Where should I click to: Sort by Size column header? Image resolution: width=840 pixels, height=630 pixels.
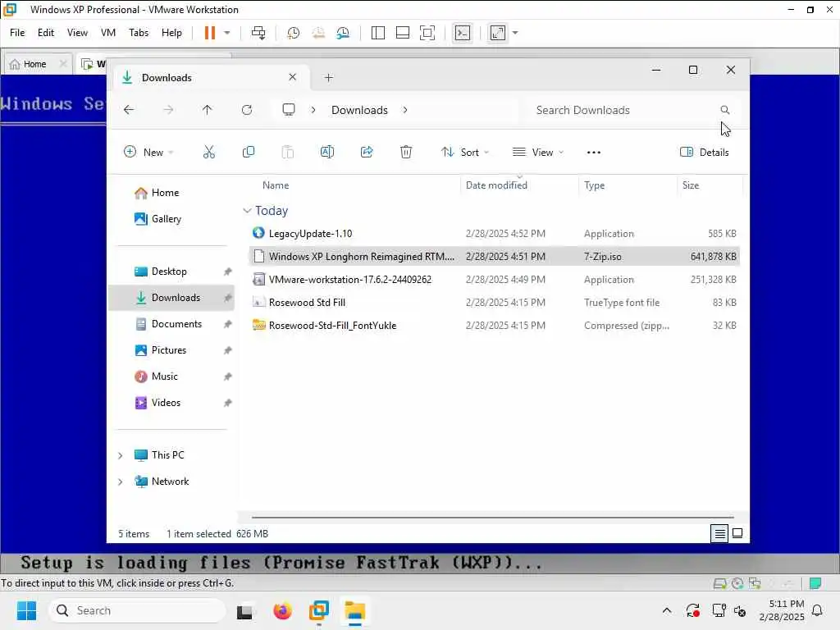click(x=691, y=185)
